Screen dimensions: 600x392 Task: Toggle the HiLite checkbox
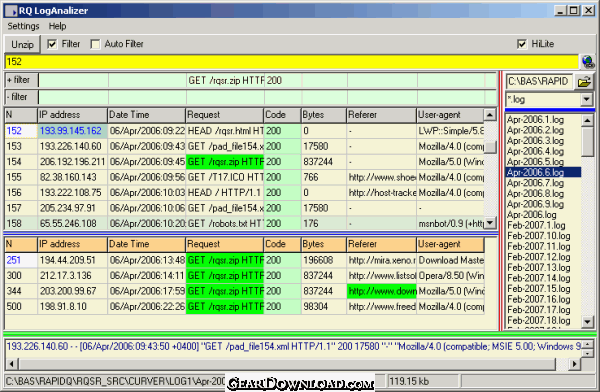522,44
